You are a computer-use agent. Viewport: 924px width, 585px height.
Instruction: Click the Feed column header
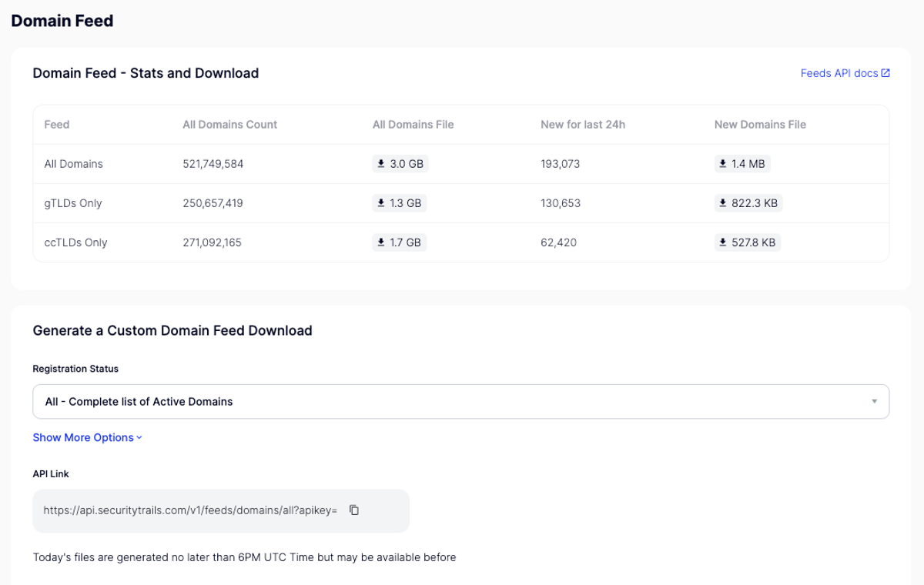click(x=57, y=125)
